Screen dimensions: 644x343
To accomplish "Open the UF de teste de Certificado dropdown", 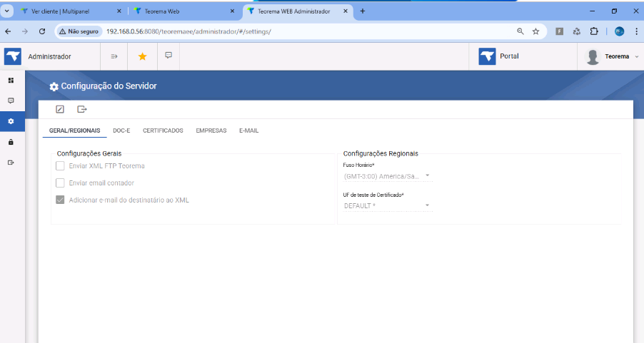I will pyautogui.click(x=388, y=206).
